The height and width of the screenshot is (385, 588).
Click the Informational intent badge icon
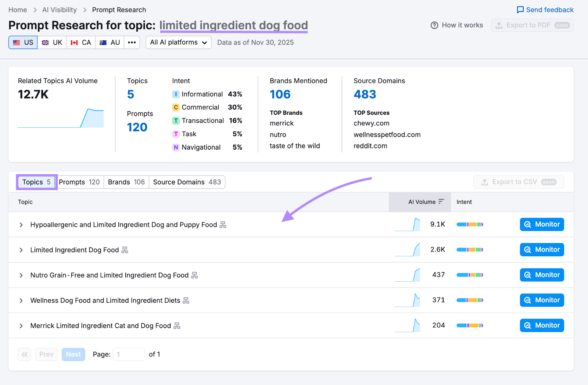point(176,94)
